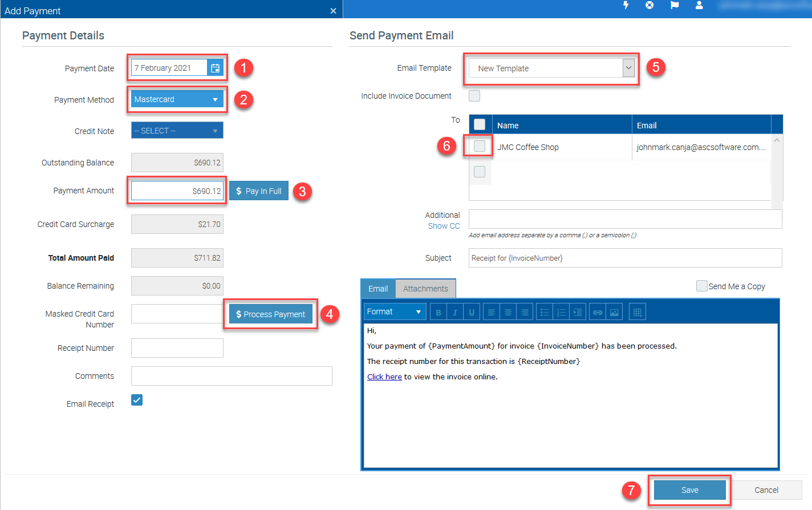Insert a hyperlink in the email body

coord(597,312)
